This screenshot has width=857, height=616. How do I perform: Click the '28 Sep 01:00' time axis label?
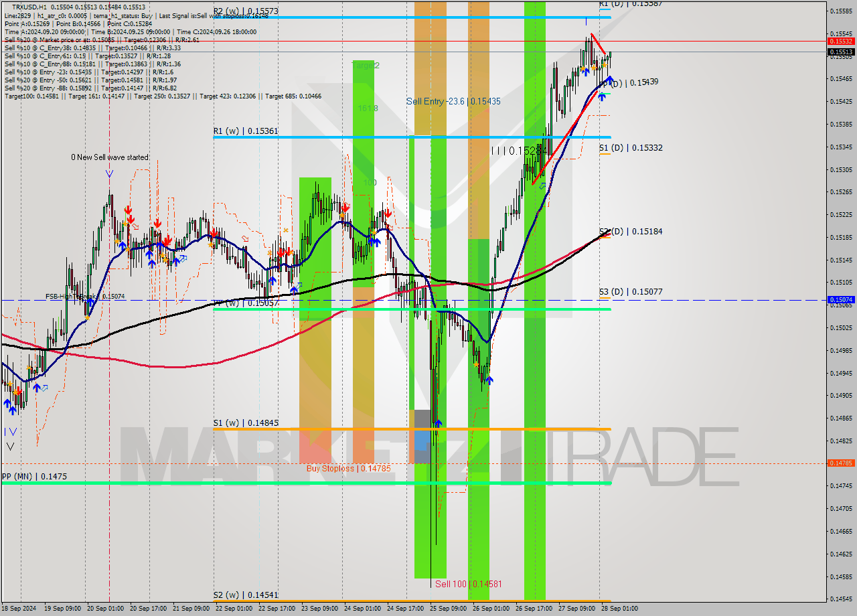click(x=619, y=609)
